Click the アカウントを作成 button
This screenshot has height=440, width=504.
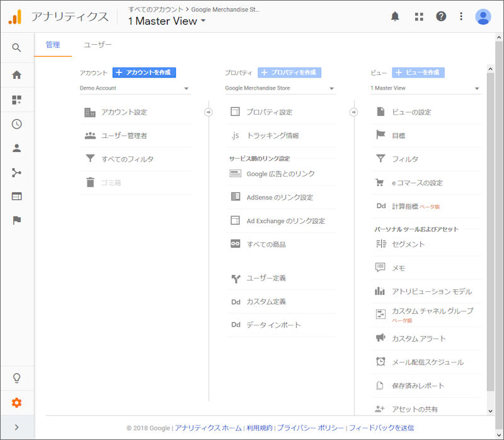pyautogui.click(x=144, y=72)
